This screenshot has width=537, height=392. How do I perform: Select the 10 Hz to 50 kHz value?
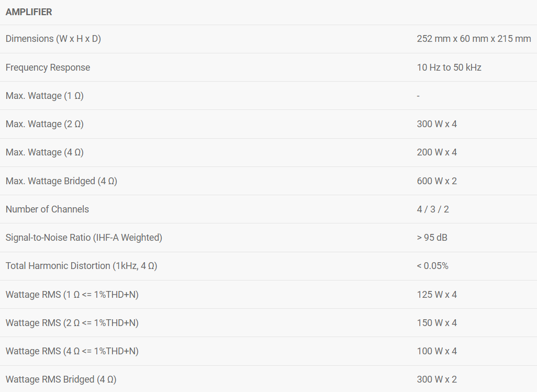(x=449, y=68)
